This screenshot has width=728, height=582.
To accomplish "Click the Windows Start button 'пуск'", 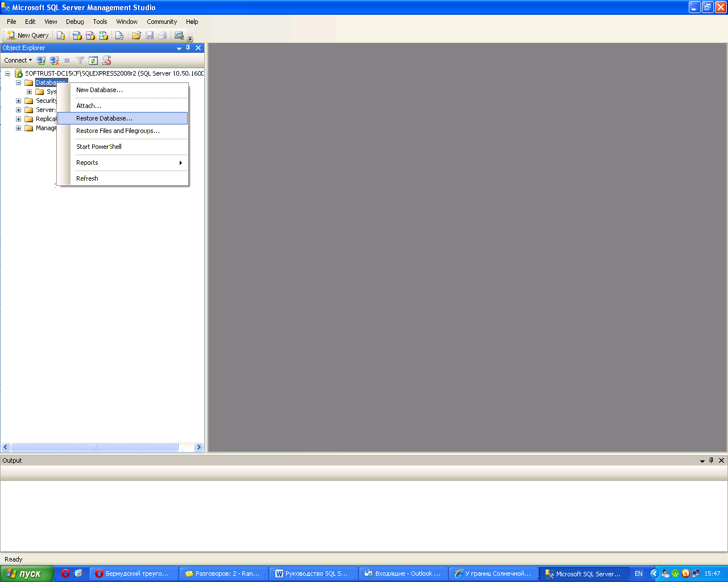I will 27,573.
